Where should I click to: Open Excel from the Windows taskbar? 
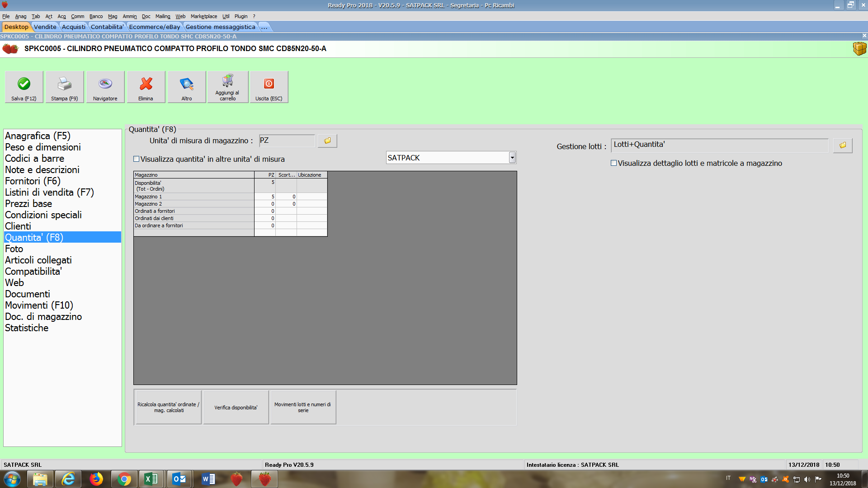coord(151,479)
